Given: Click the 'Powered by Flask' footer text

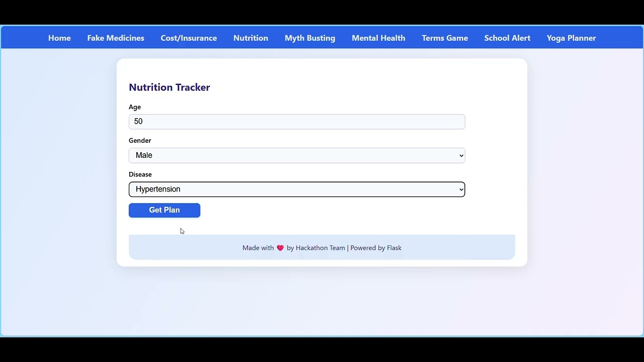Looking at the screenshot, I should click(376, 248).
